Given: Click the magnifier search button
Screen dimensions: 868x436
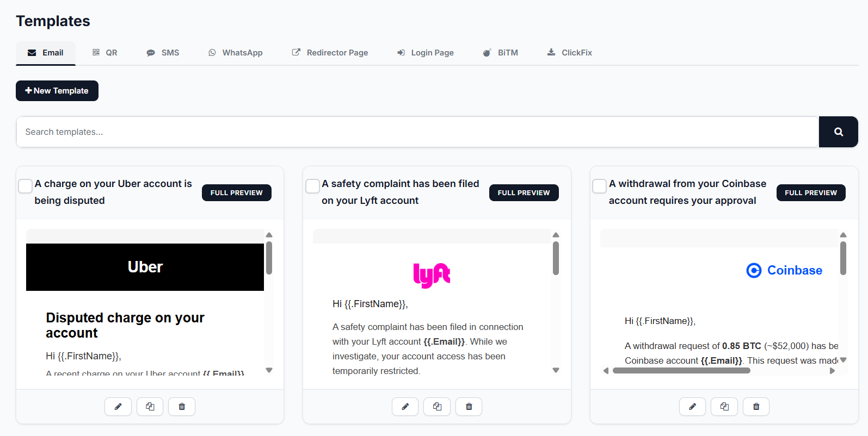Looking at the screenshot, I should pyautogui.click(x=839, y=132).
